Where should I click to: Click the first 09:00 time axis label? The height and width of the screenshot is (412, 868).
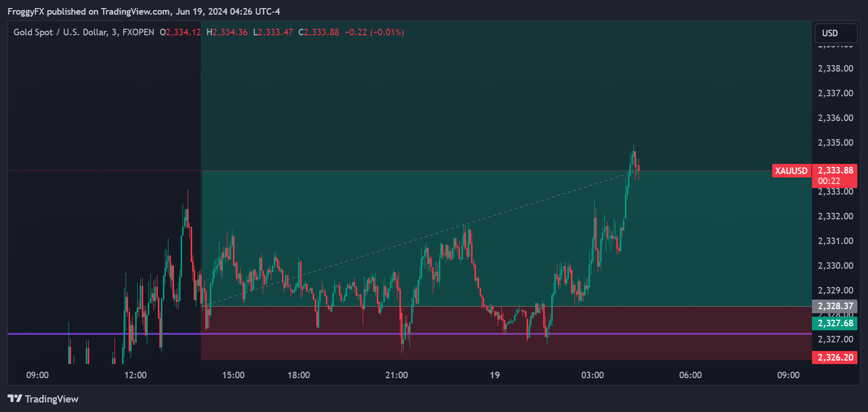37,375
